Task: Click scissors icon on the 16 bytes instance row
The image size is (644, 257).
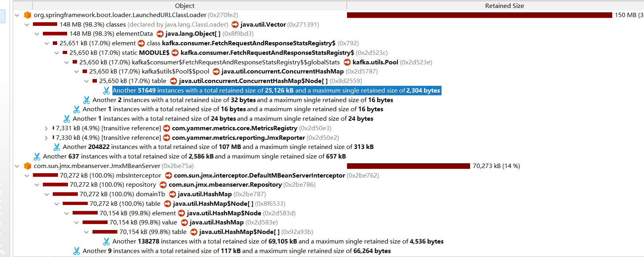Action: click(x=77, y=109)
